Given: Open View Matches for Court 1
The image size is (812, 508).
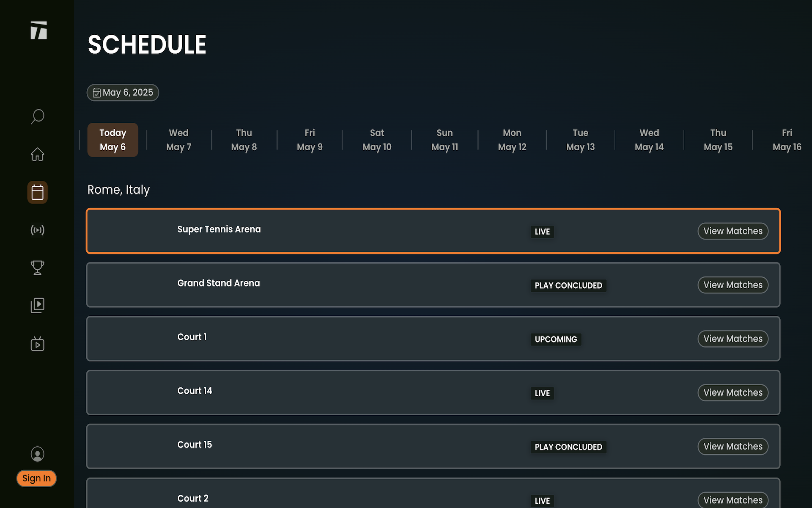Looking at the screenshot, I should tap(732, 339).
